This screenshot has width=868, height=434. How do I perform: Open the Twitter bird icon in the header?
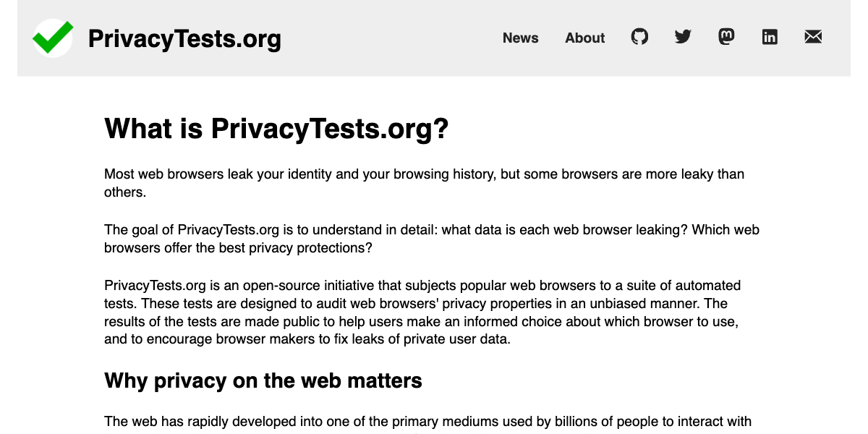coord(683,37)
